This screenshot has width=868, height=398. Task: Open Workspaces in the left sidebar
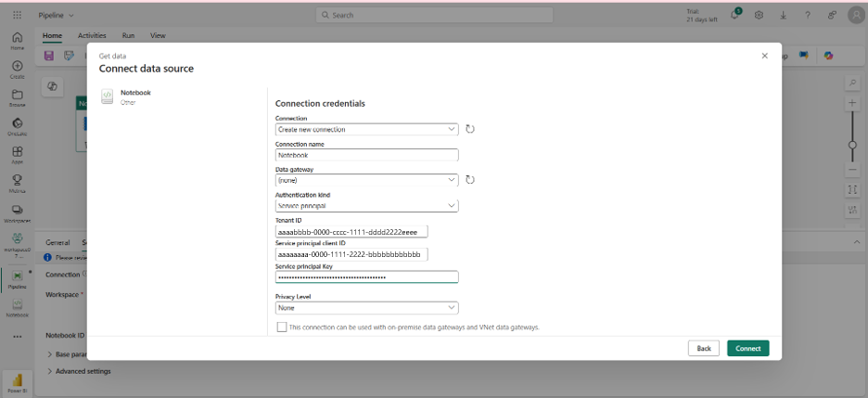tap(18, 212)
